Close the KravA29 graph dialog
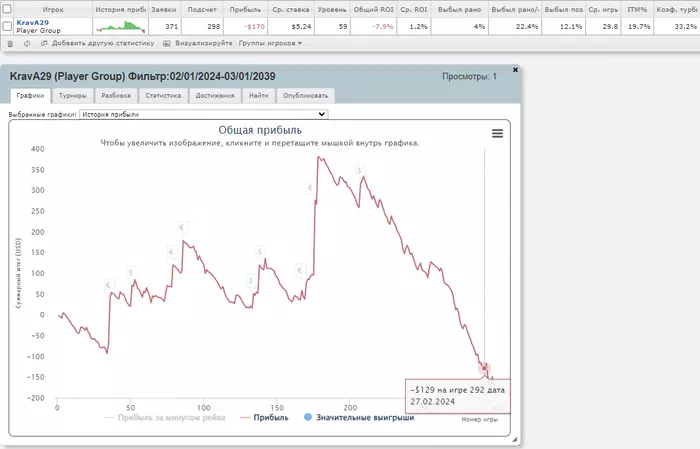This screenshot has height=449, width=700. pyautogui.click(x=515, y=70)
